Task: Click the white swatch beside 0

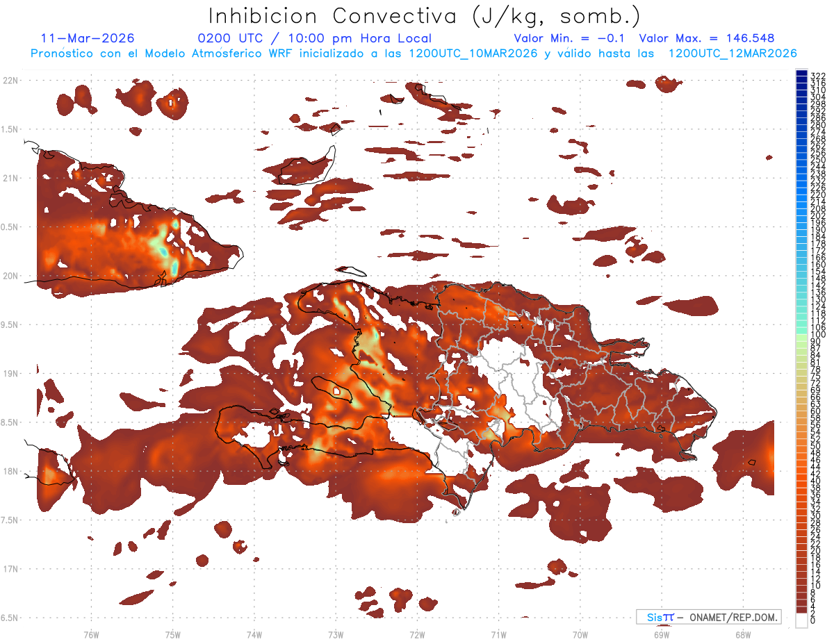Action: [x=801, y=620]
